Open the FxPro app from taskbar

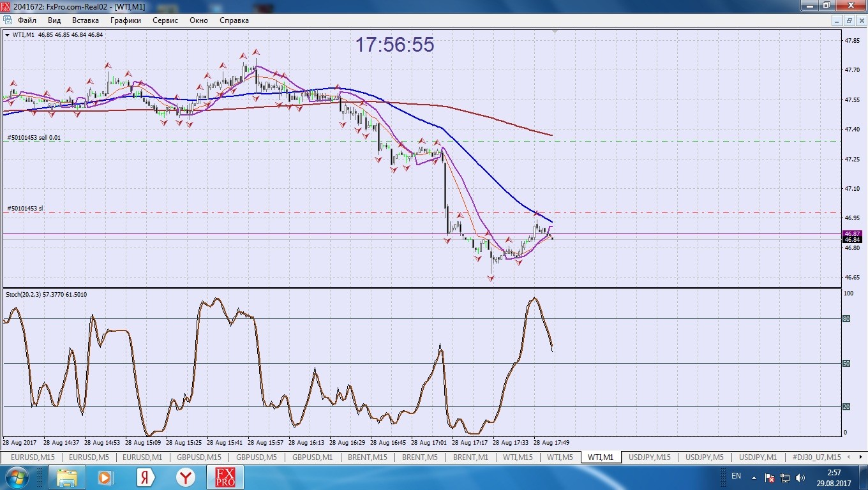tap(224, 477)
